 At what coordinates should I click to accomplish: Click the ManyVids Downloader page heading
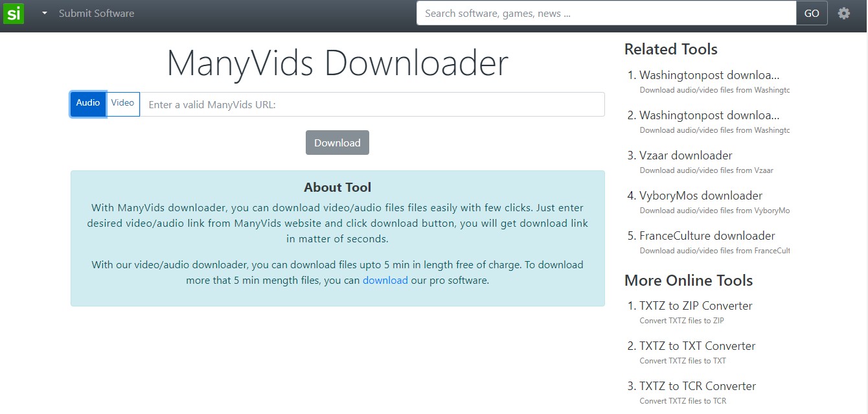coord(337,63)
